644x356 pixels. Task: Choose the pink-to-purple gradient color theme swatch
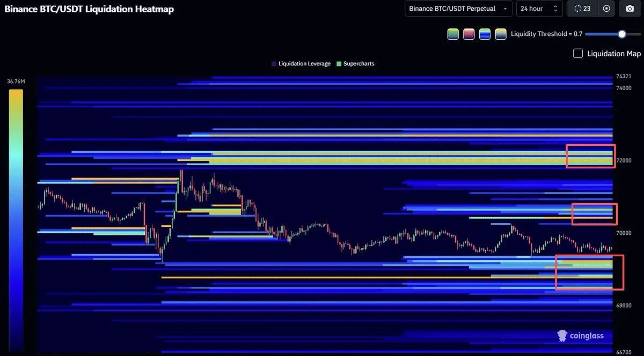(469, 34)
